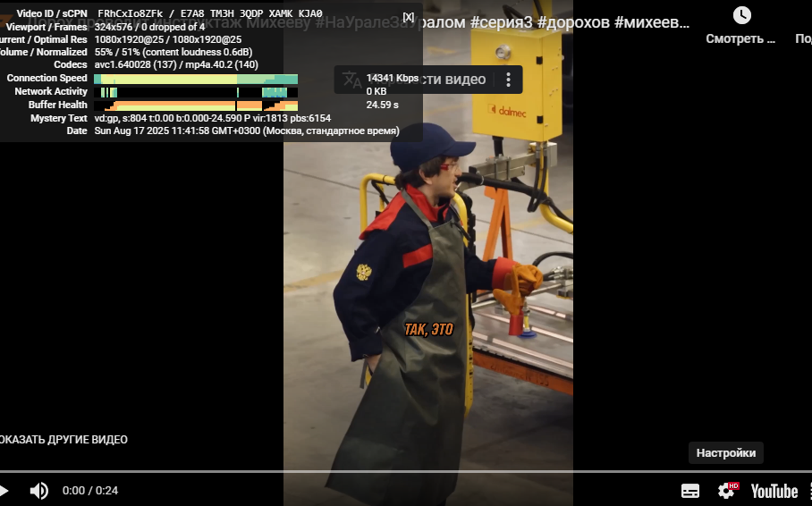
Task: Click the Video ID / sCPN value text
Action: click(210, 14)
